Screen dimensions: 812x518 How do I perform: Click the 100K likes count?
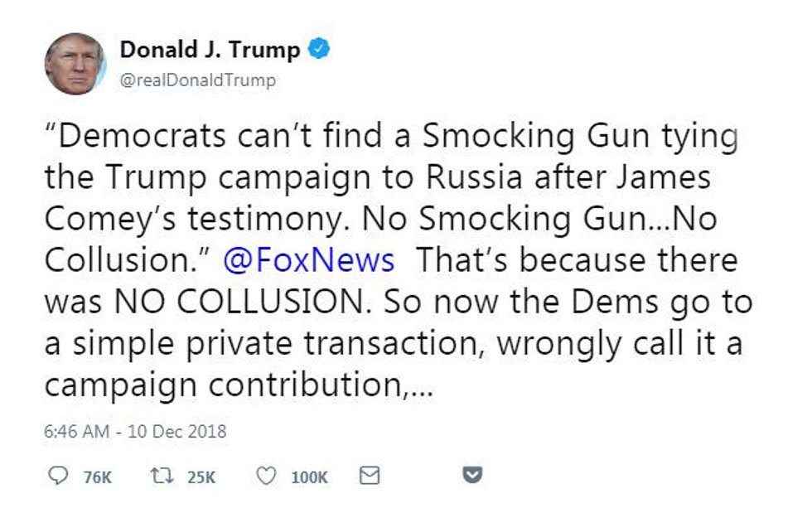pos(309,477)
